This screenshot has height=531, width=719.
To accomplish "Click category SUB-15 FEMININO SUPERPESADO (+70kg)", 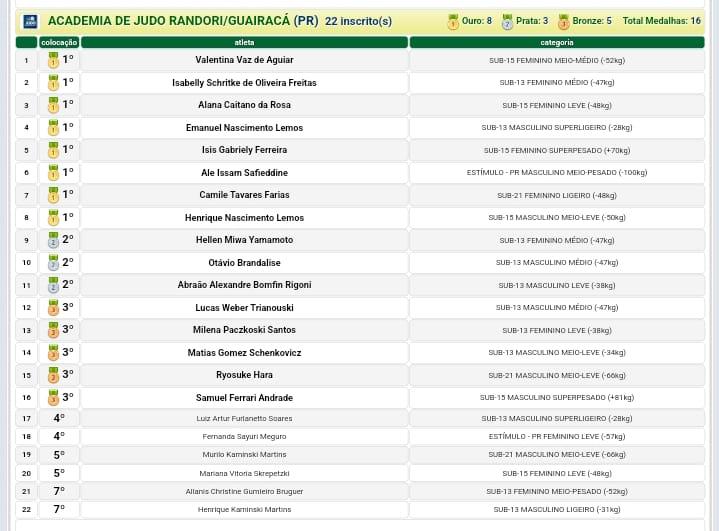I will [x=557, y=150].
